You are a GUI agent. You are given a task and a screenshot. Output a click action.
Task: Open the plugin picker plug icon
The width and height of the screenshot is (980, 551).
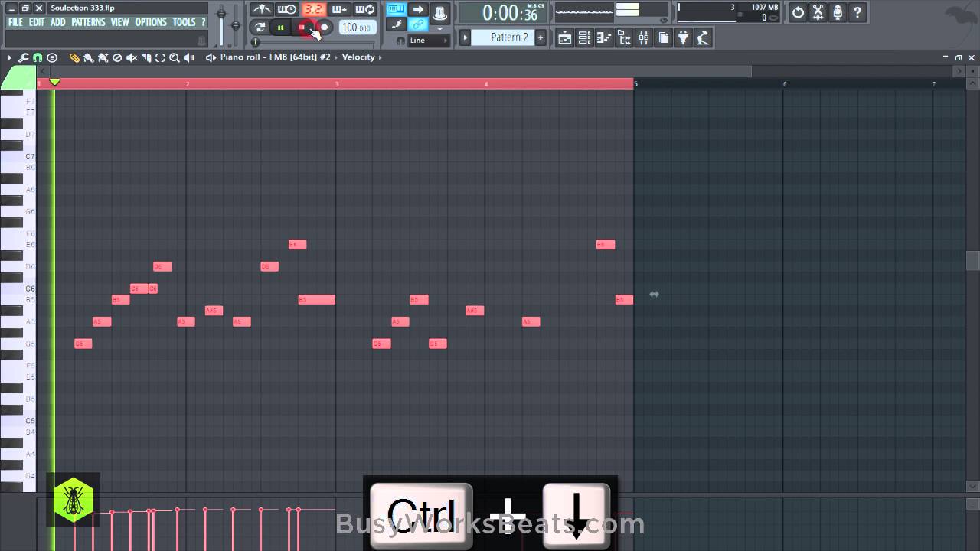683,37
